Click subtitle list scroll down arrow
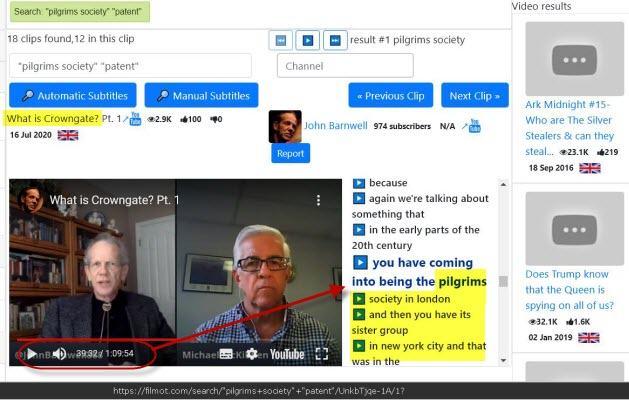The width and height of the screenshot is (629, 400). coord(503,361)
